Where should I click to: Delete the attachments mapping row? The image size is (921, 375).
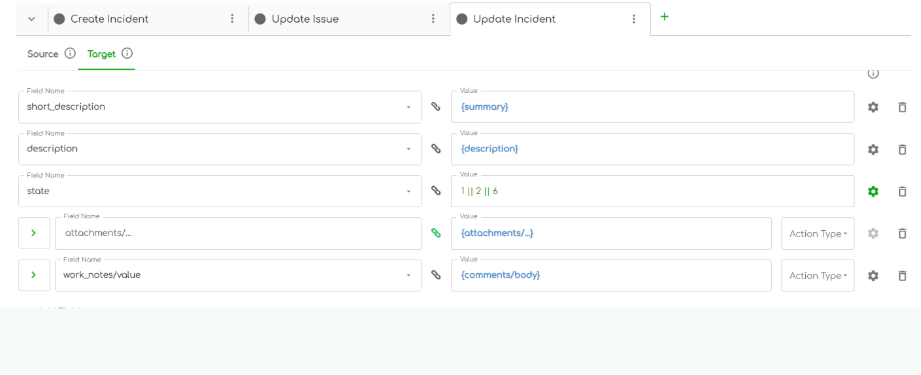(902, 233)
